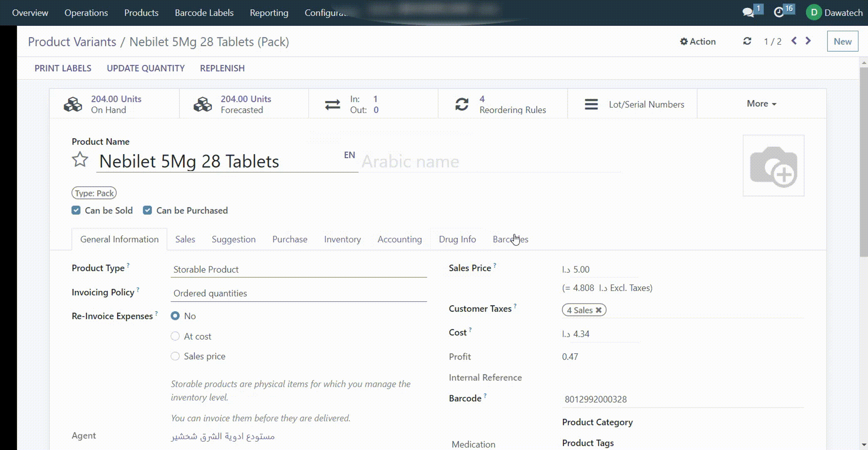Image resolution: width=868 pixels, height=450 pixels.
Task: Uncheck Can be Sold checkbox
Action: pyautogui.click(x=76, y=210)
